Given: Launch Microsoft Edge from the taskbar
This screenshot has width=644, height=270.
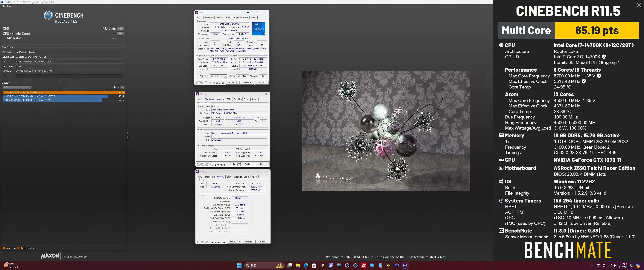Looking at the screenshot, I should click(x=306, y=265).
